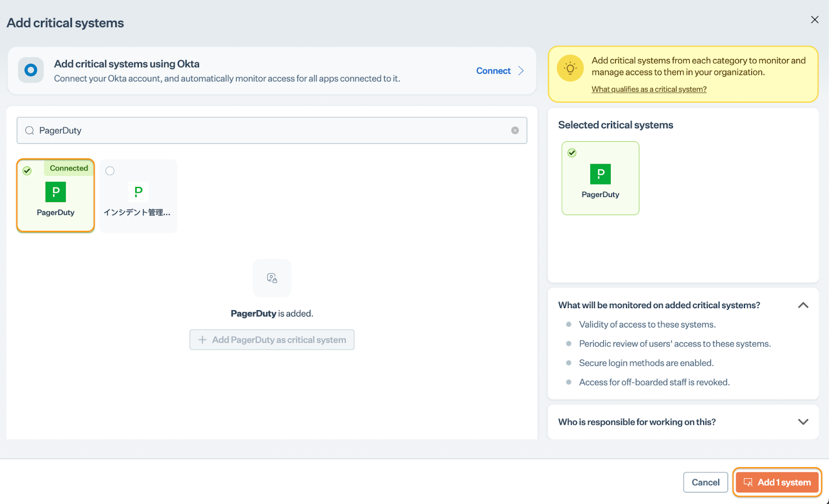This screenshot has height=504, width=829.
Task: Click 'Access for off-boarded staff is revoked' text
Action: click(x=654, y=382)
